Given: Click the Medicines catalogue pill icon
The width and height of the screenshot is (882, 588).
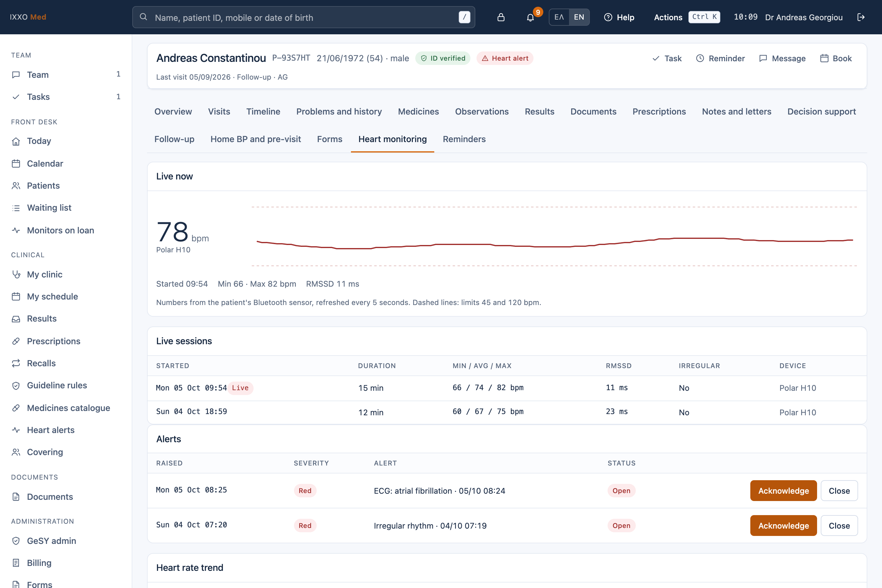Looking at the screenshot, I should [x=16, y=408].
